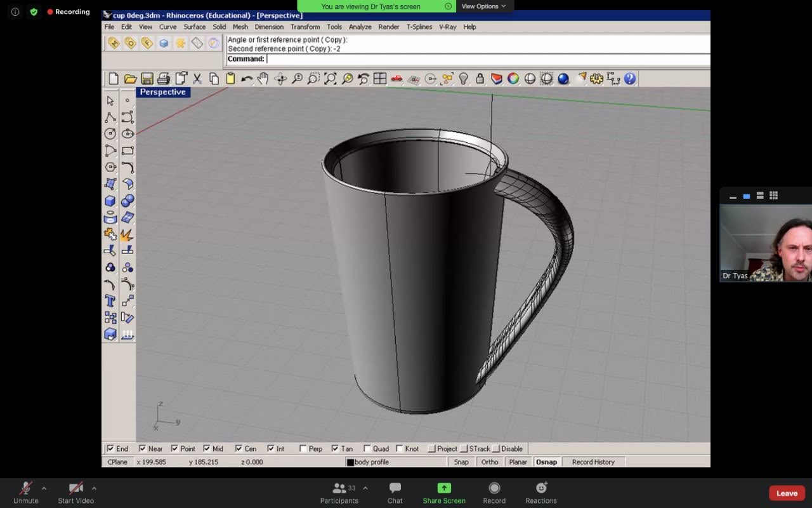Screen dimensions: 812x508
Task: Open the Transform menu
Action: [x=305, y=27]
